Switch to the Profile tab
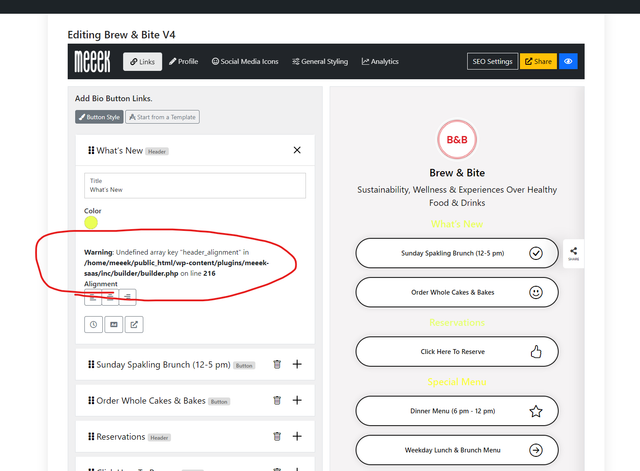Screen dimensions: 640x471 point(184,62)
